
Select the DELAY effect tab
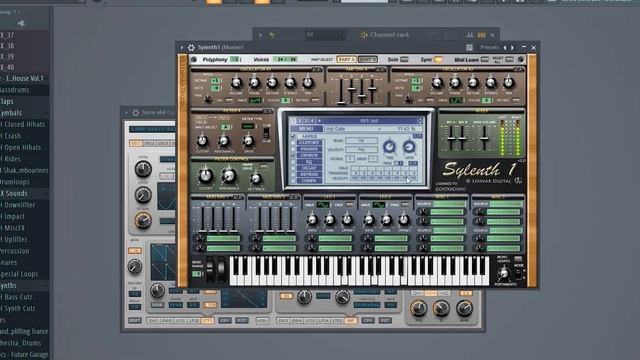(x=309, y=168)
